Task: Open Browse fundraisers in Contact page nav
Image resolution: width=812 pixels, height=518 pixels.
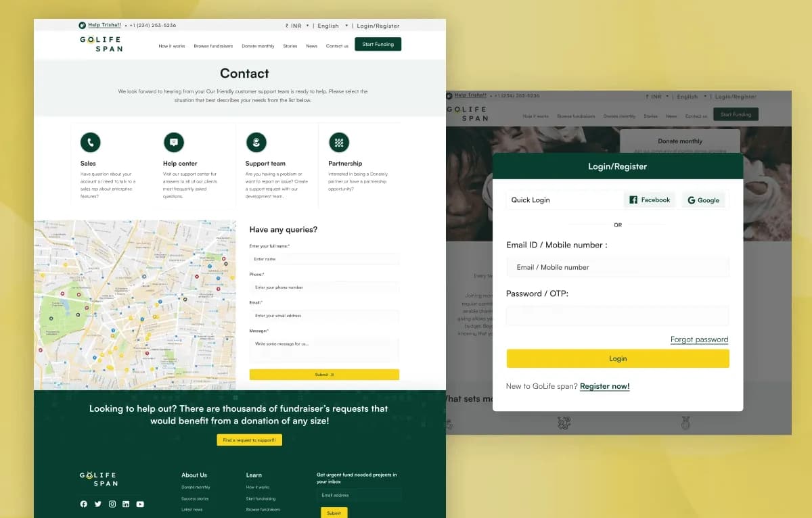Action: (x=213, y=46)
